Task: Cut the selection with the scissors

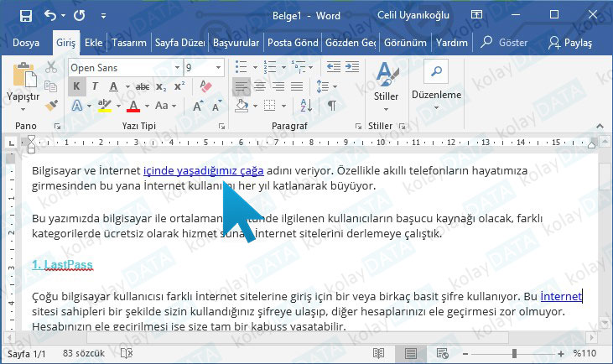Action: 51,67
